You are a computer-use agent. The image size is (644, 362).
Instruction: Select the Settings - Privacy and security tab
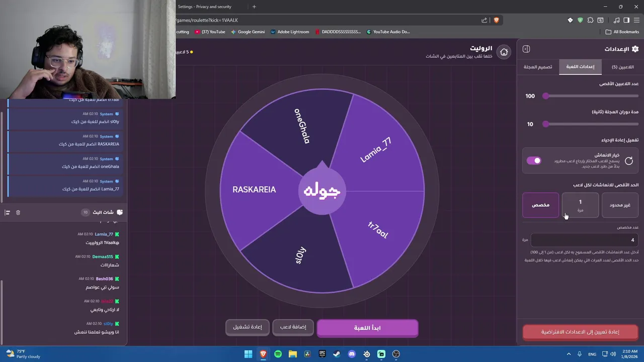point(205,7)
